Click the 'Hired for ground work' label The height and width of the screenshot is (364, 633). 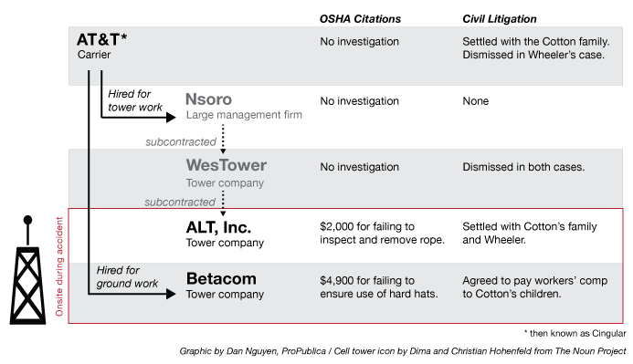pyautogui.click(x=127, y=276)
